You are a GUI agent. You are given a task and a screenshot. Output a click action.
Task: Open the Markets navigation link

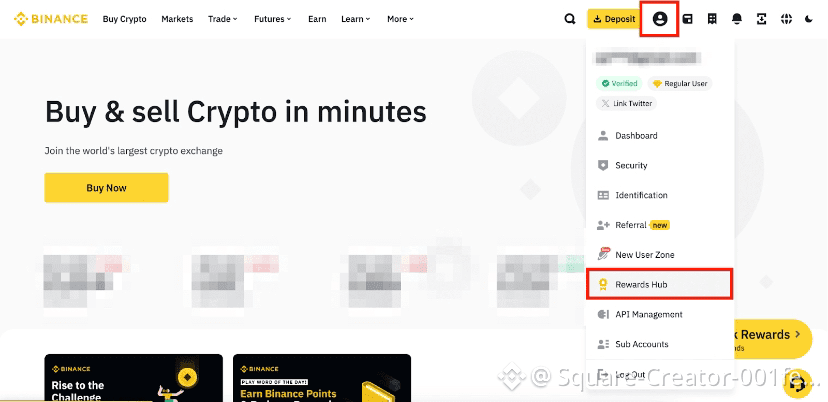tap(177, 19)
